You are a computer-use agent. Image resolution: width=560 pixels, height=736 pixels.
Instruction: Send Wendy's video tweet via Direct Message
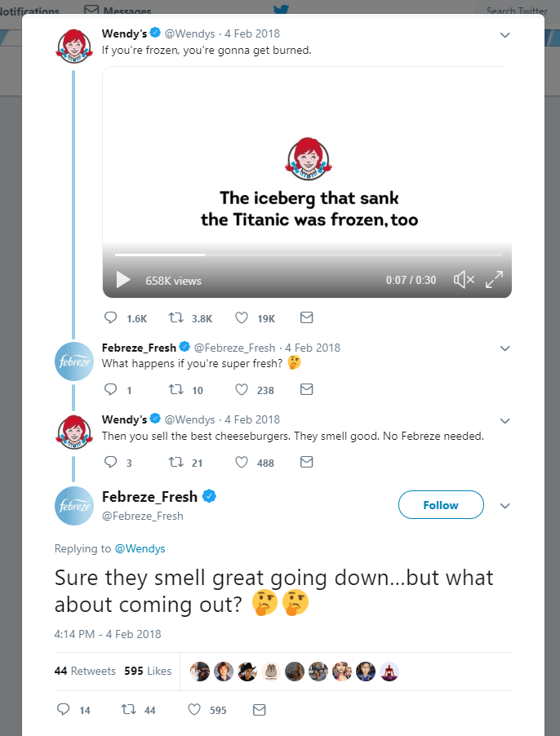[306, 317]
